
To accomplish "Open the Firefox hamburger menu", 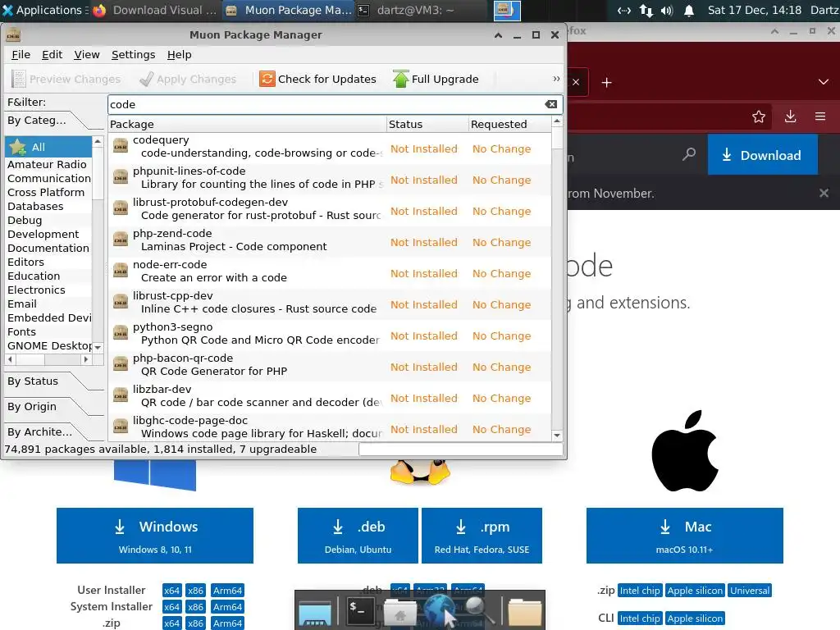I will tap(820, 116).
